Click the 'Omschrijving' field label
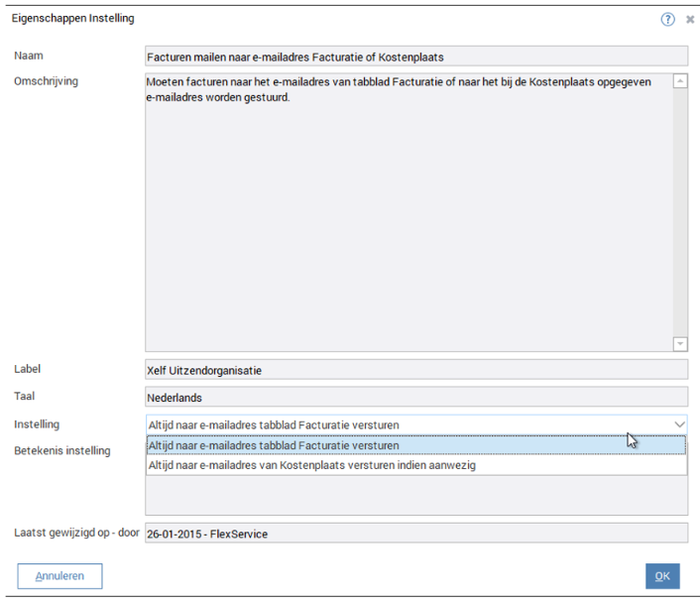Image resolution: width=700 pixels, height=603 pixels. tap(46, 81)
